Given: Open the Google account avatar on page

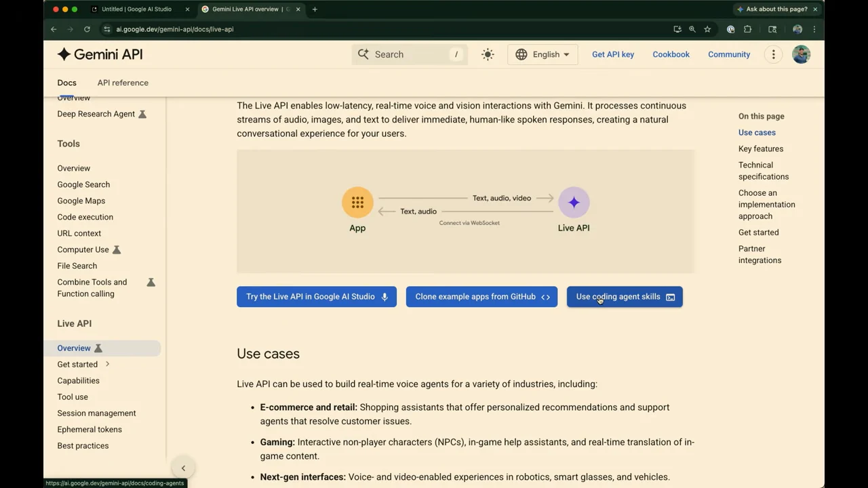Looking at the screenshot, I should [801, 54].
